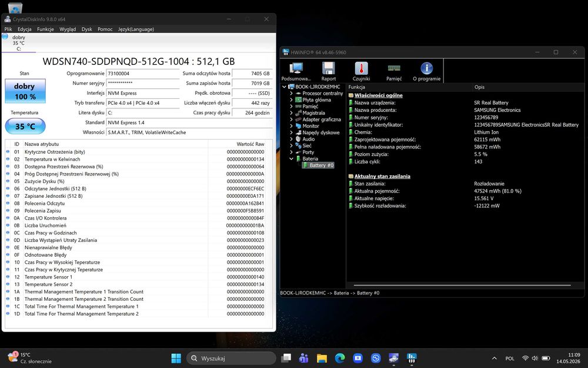The width and height of the screenshot is (588, 368).
Task: Click the Poziom zużycia row in HWiNFO
Action: [x=465, y=154]
